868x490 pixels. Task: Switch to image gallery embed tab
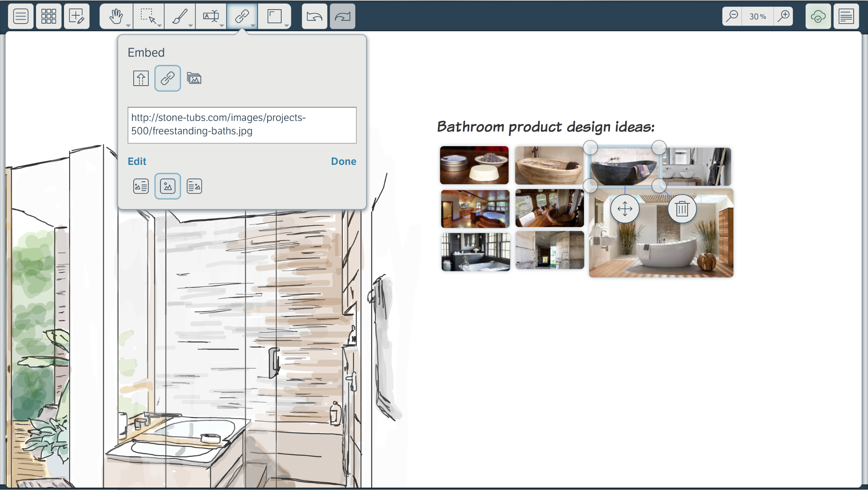194,78
